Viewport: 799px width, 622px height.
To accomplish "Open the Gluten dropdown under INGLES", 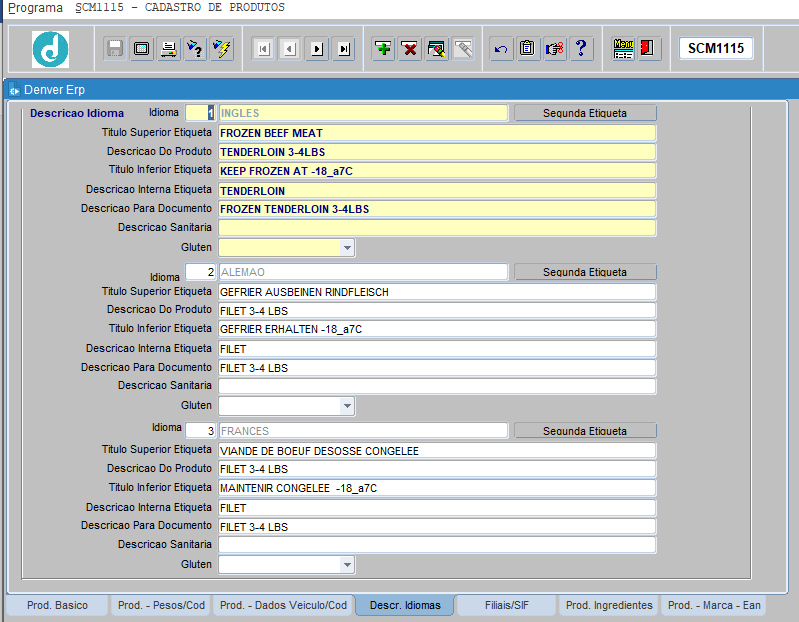I will tap(347, 248).
